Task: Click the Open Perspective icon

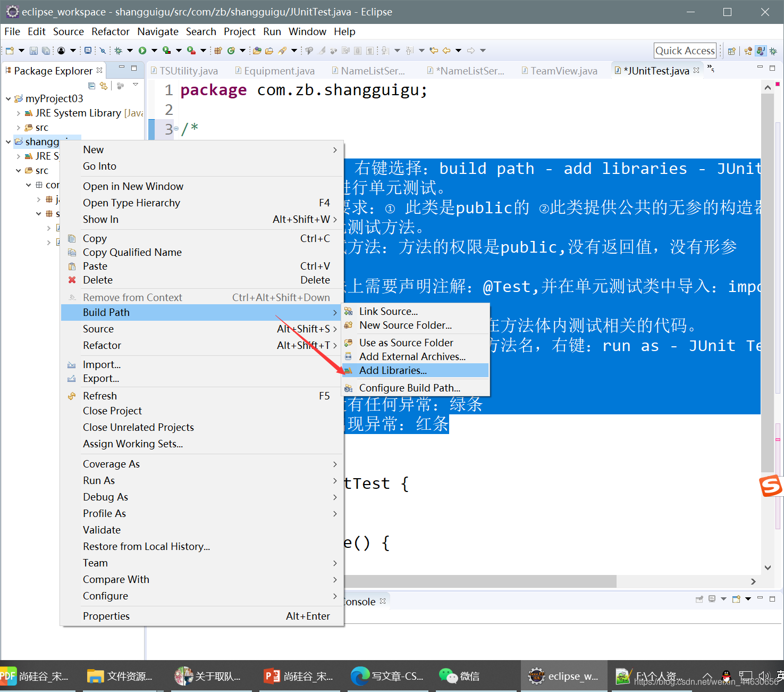Action: click(x=732, y=51)
